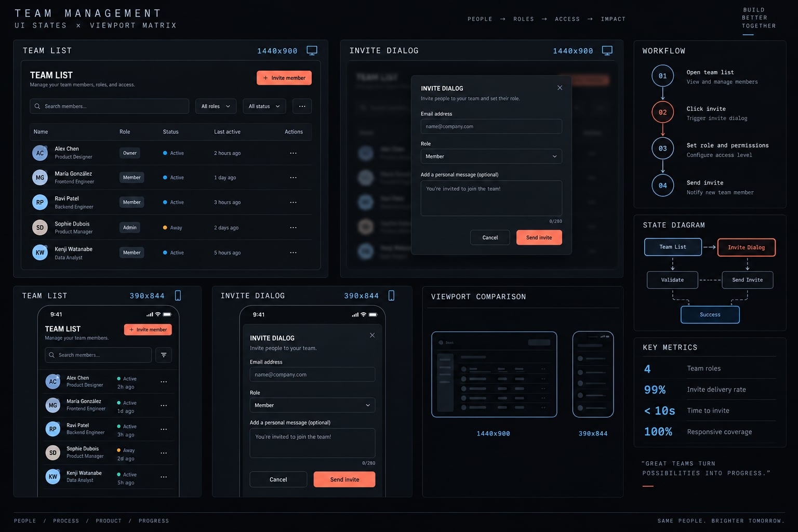Close the desktop Invite Dialog with the X icon
Viewport: 798px width, 532px height.
[560, 88]
